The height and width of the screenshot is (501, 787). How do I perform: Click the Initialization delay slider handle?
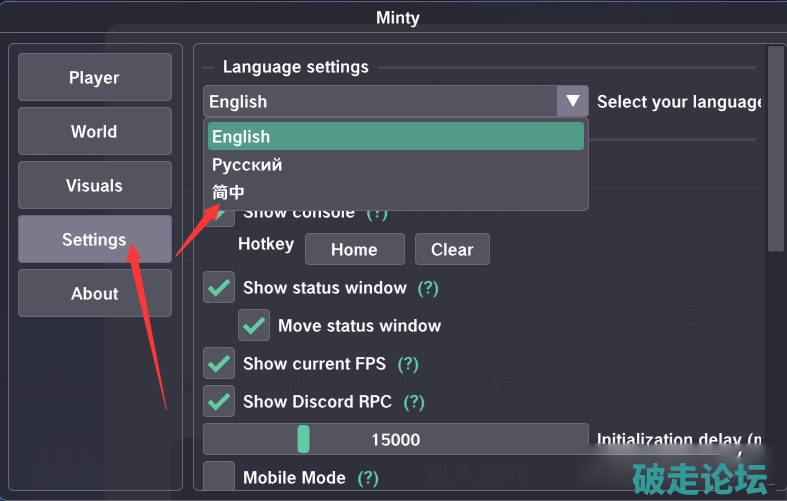pos(303,439)
